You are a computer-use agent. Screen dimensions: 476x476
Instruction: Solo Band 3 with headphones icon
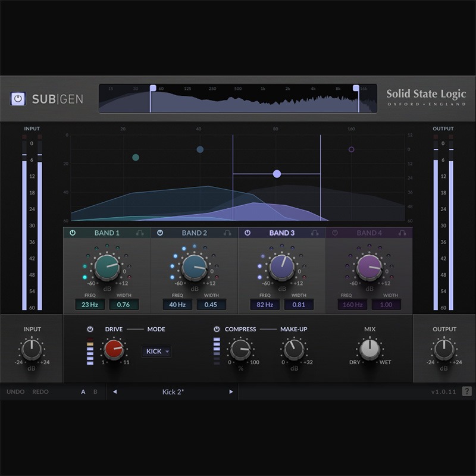pyautogui.click(x=315, y=233)
